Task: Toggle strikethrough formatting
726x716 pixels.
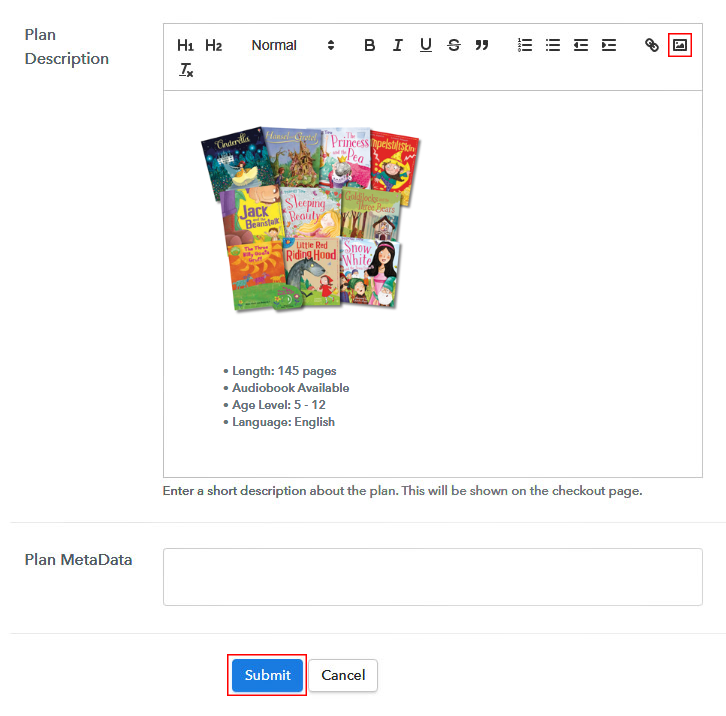Action: tap(454, 45)
